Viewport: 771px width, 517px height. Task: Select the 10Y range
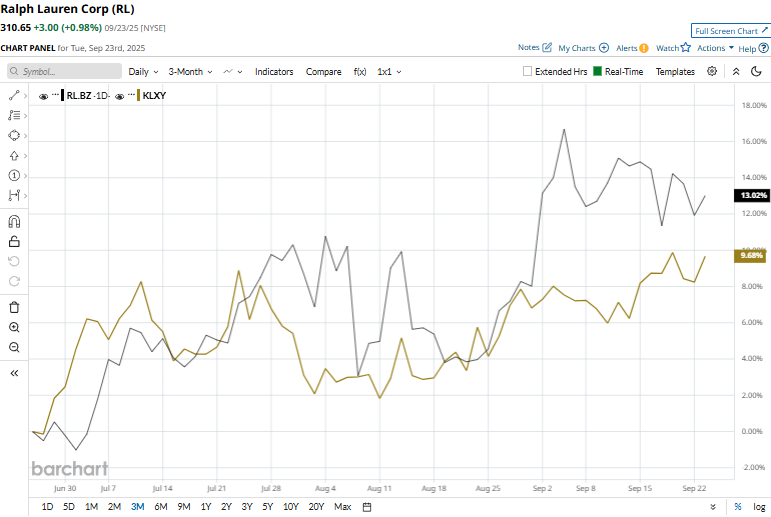tap(291, 507)
